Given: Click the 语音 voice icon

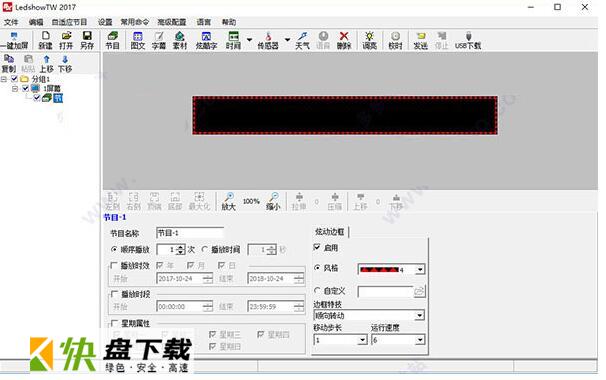Looking at the screenshot, I should [323, 41].
